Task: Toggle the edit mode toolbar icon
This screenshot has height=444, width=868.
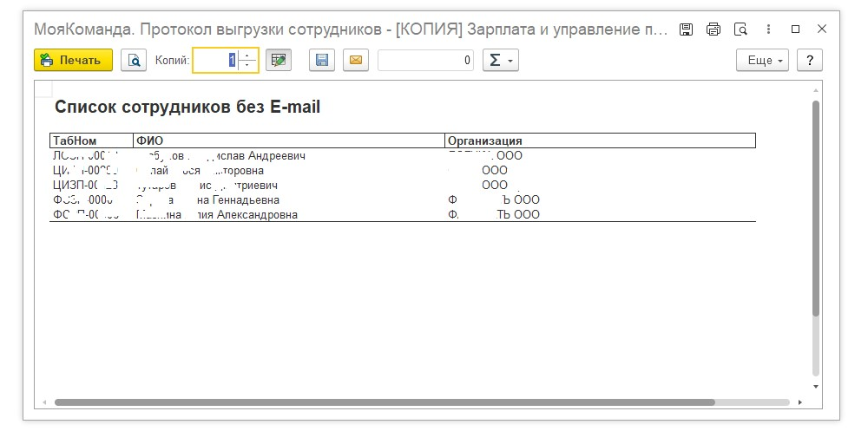Action: (278, 60)
